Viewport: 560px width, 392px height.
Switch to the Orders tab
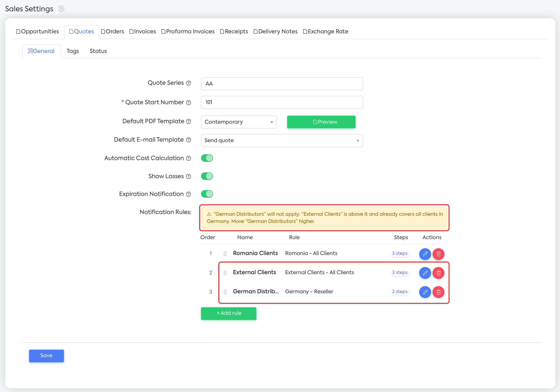(112, 31)
